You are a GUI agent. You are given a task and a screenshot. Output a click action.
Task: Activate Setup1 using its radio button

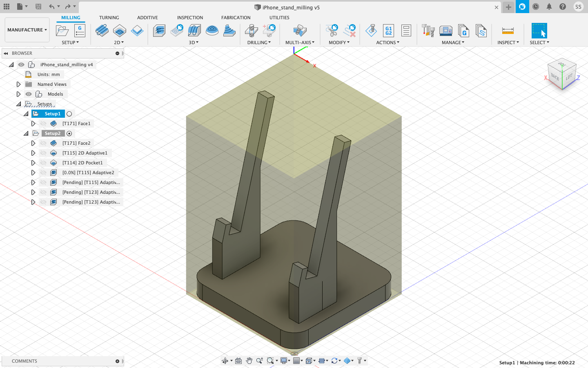[x=69, y=114]
